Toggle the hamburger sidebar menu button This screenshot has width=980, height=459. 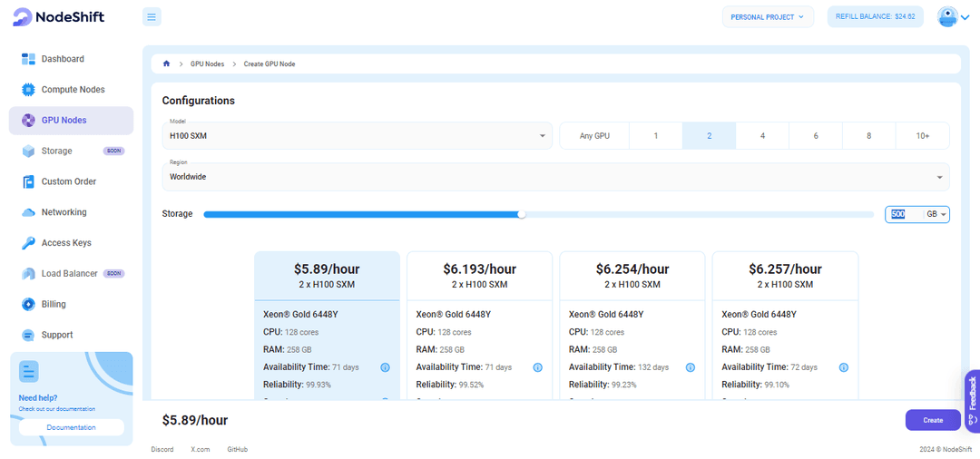152,17
